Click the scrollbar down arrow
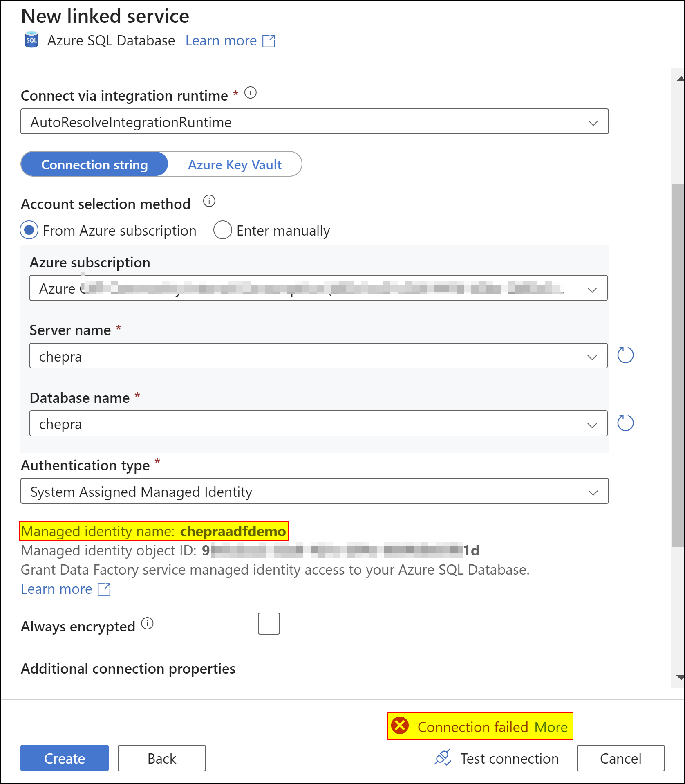 point(680,677)
